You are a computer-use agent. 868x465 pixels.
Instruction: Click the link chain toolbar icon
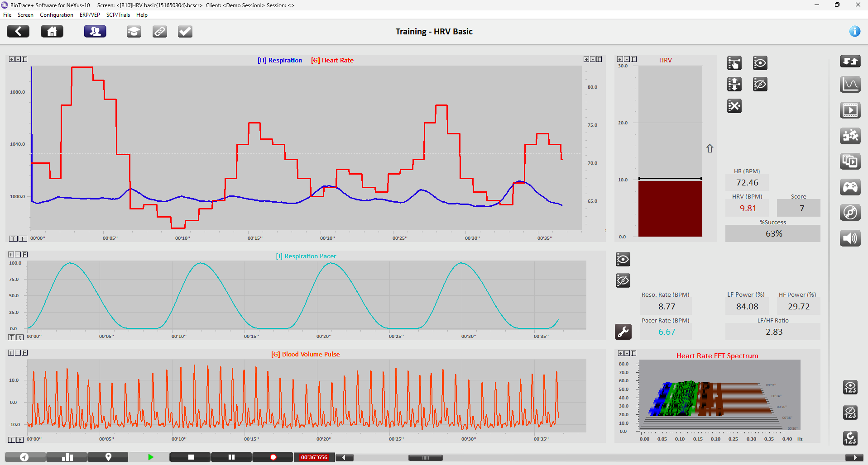pos(159,31)
